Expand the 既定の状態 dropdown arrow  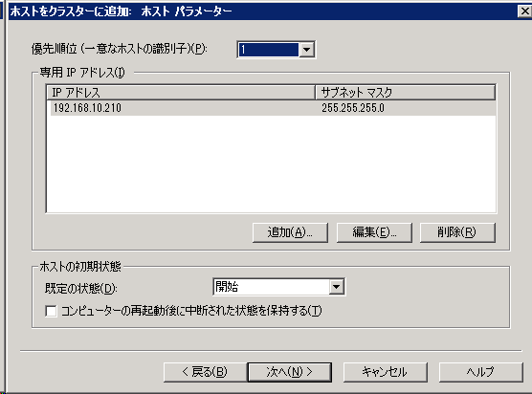pyautogui.click(x=336, y=287)
